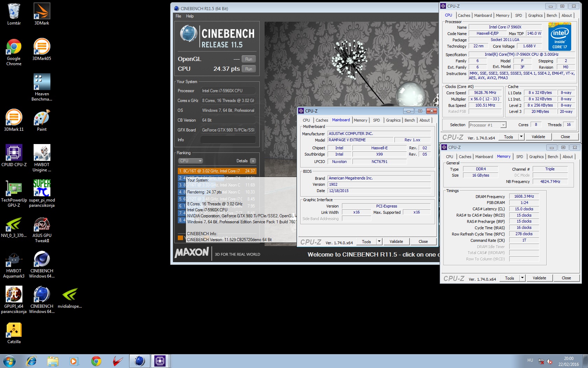Select ranking entry 8C/16T 3.02 GHz
Screen dimensions: 588x368
pos(217,171)
